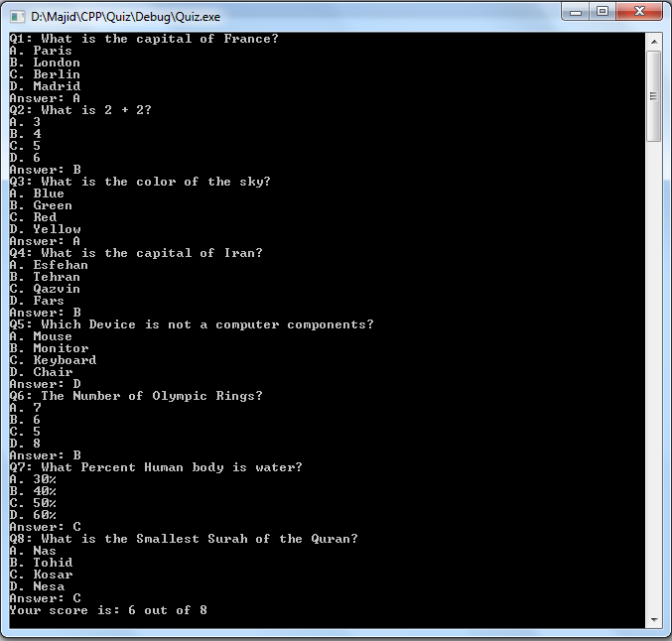Maximize the Quiz.exe console window
Viewport: 672px width, 641px height.
coord(603,12)
